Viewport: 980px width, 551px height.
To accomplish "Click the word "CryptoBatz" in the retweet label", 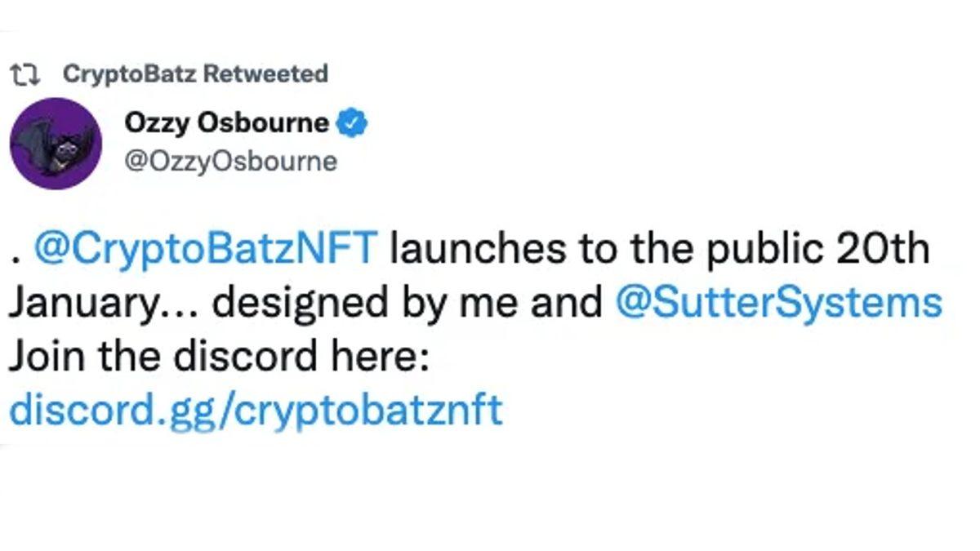I will [x=129, y=74].
